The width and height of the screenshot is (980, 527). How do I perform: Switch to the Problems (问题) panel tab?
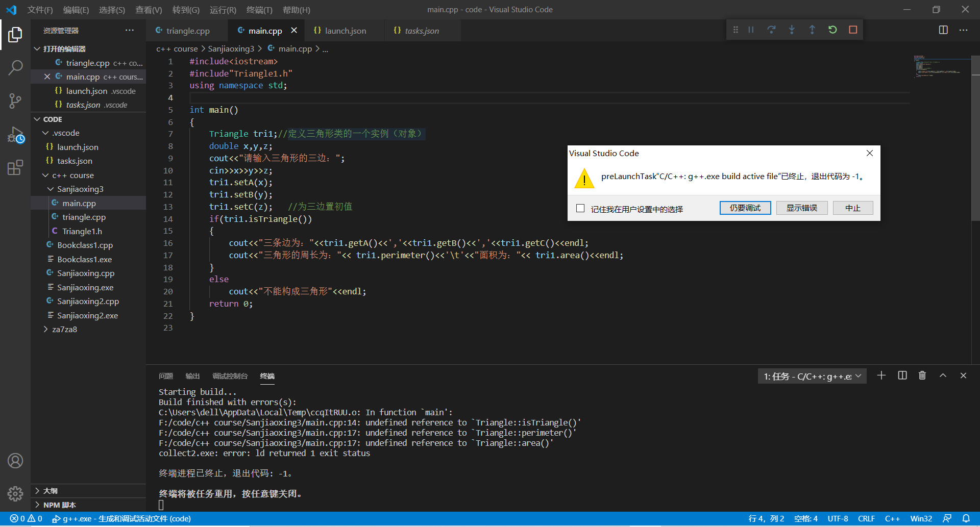pyautogui.click(x=166, y=376)
